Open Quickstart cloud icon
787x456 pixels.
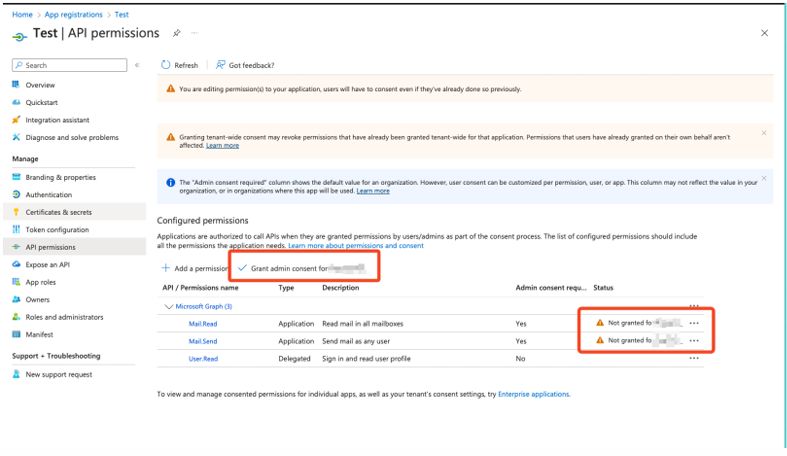coord(16,102)
